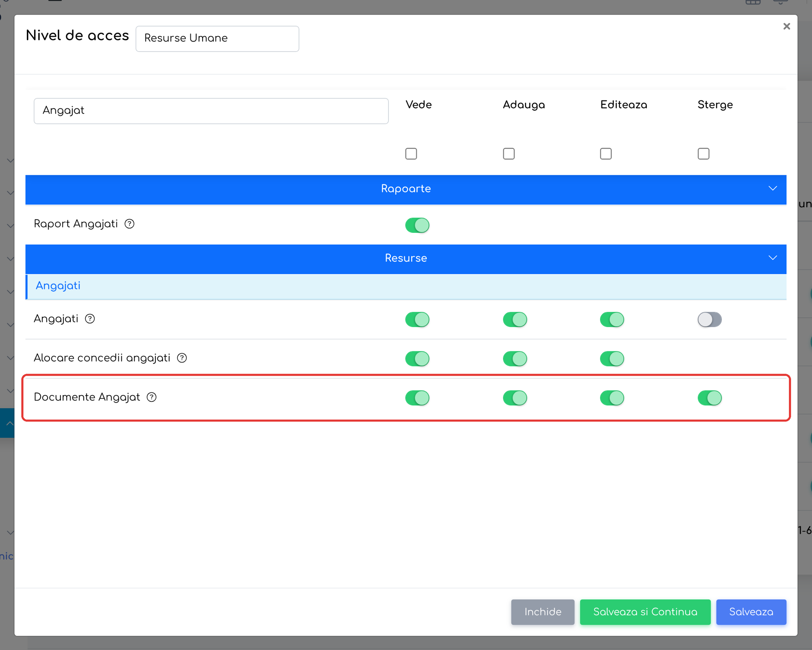Click the Inchide button
812x650 pixels.
[542, 612]
